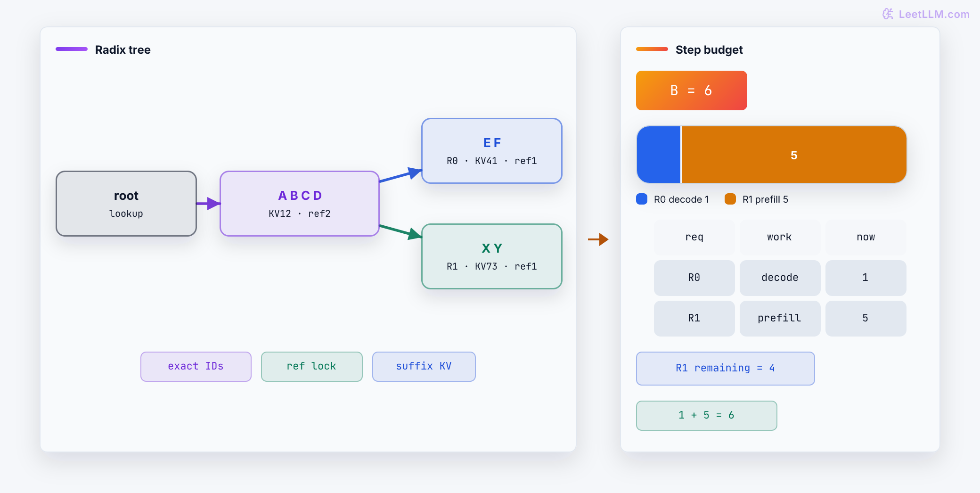
Task: Click the R0 · KV41 · ref1 text
Action: pyautogui.click(x=492, y=161)
